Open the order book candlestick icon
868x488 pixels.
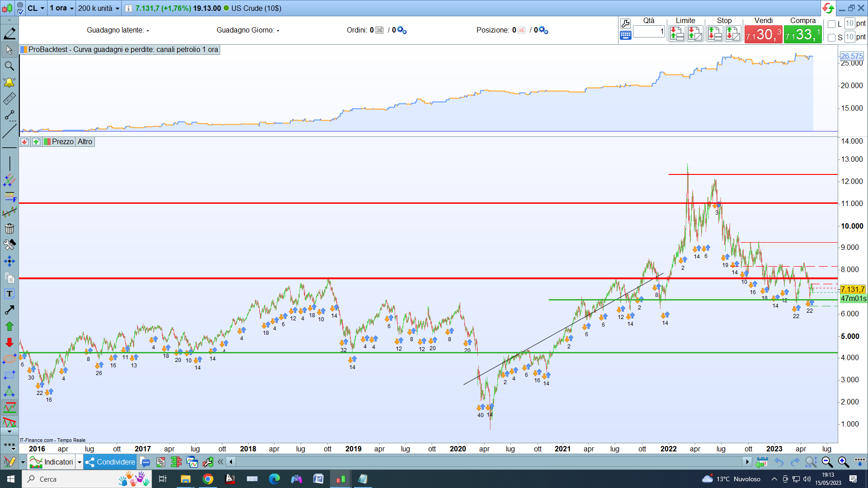tap(176, 462)
